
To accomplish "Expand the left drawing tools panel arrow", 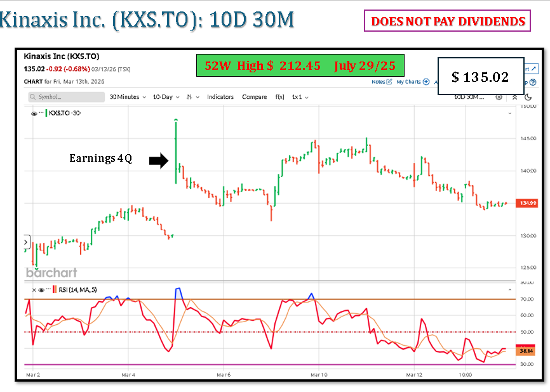I will click(26, 242).
